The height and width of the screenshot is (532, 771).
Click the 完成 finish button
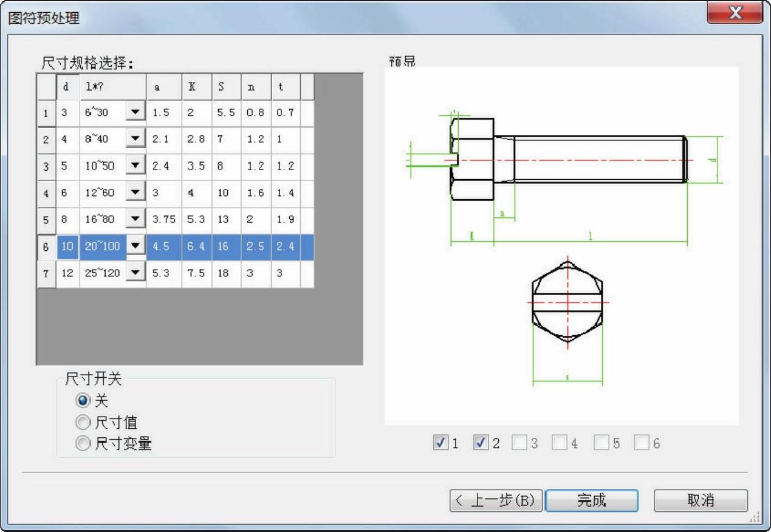[x=592, y=500]
